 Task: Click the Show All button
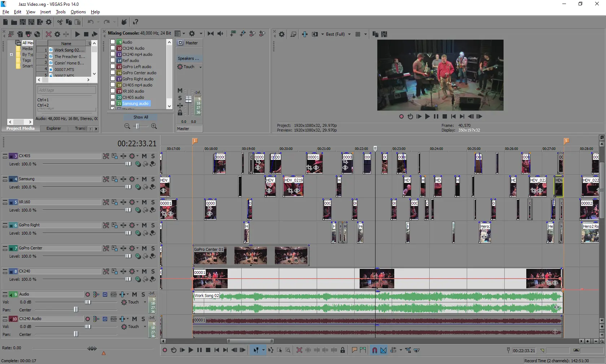tap(141, 117)
